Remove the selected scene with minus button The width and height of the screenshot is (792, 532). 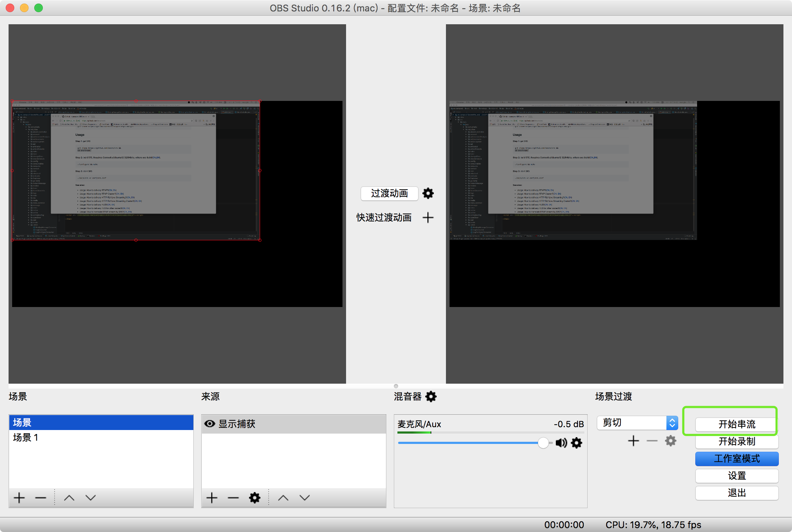pyautogui.click(x=41, y=497)
